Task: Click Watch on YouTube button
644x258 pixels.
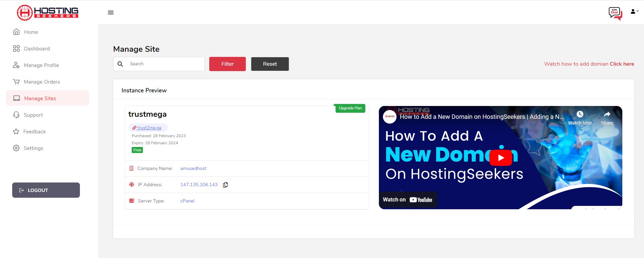Action: (408, 200)
